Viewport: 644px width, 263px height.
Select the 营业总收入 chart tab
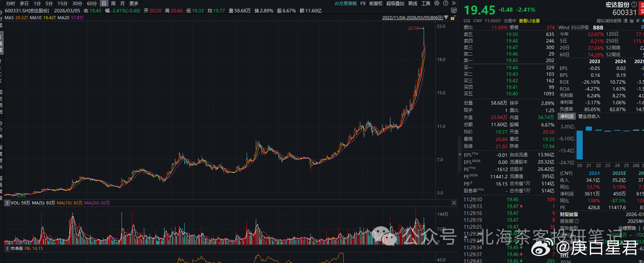pos(589,117)
